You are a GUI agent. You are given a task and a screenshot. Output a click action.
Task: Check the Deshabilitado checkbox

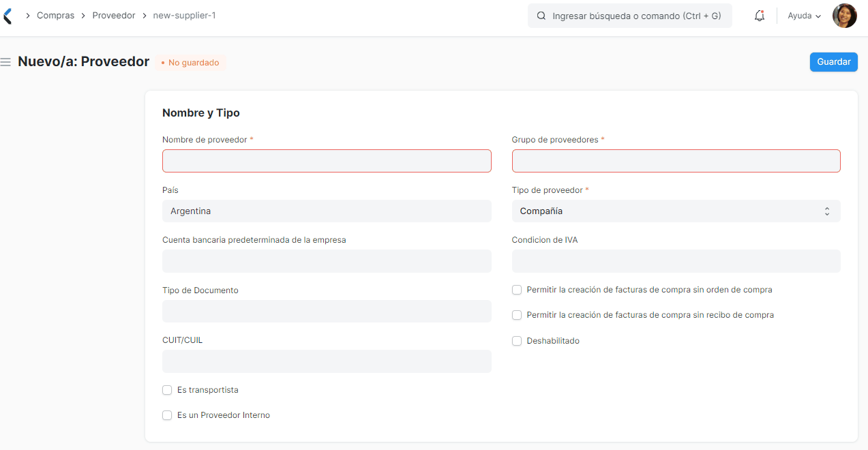pos(517,341)
